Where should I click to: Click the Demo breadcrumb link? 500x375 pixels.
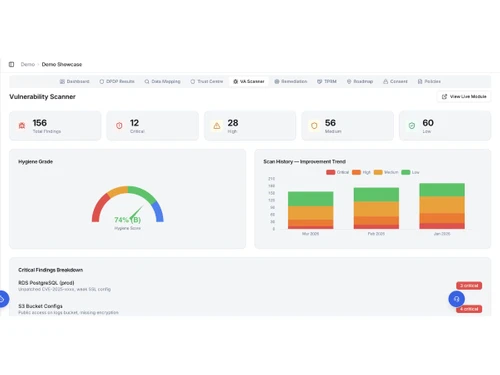coord(28,64)
